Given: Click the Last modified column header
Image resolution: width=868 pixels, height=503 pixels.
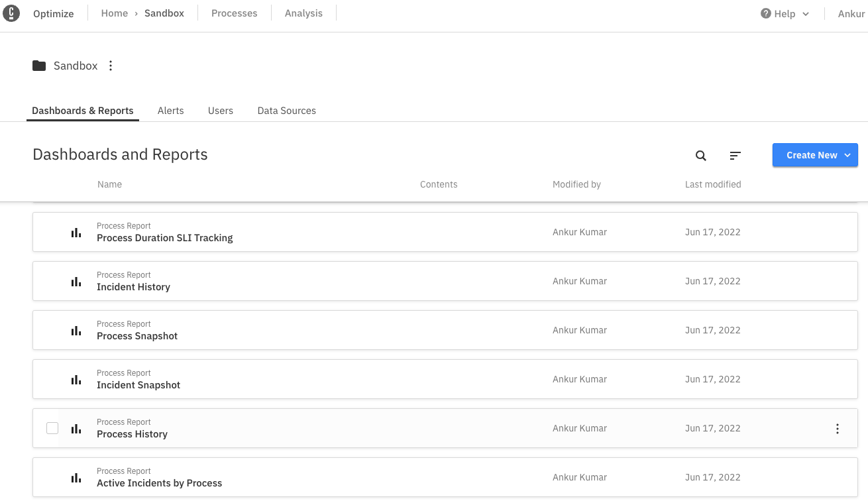Looking at the screenshot, I should [x=713, y=184].
